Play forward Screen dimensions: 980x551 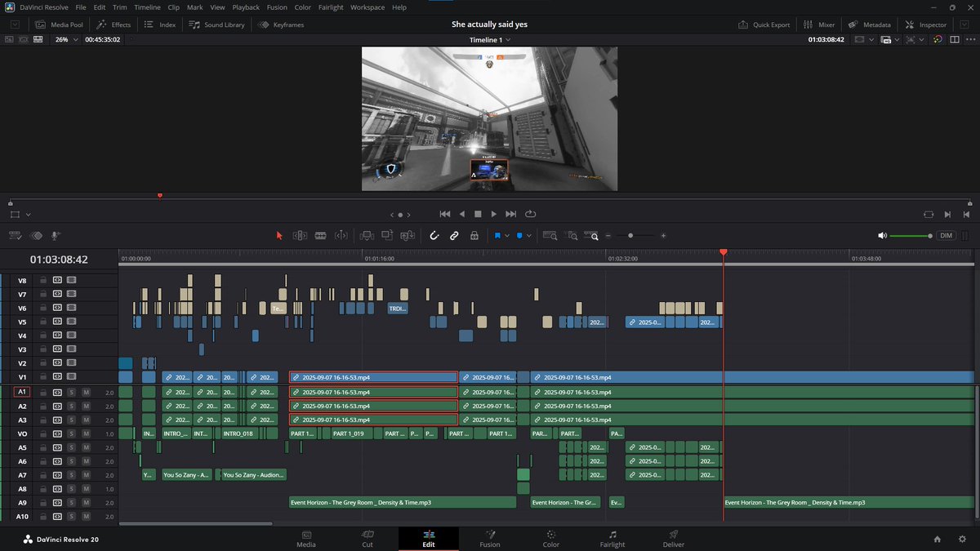(494, 214)
